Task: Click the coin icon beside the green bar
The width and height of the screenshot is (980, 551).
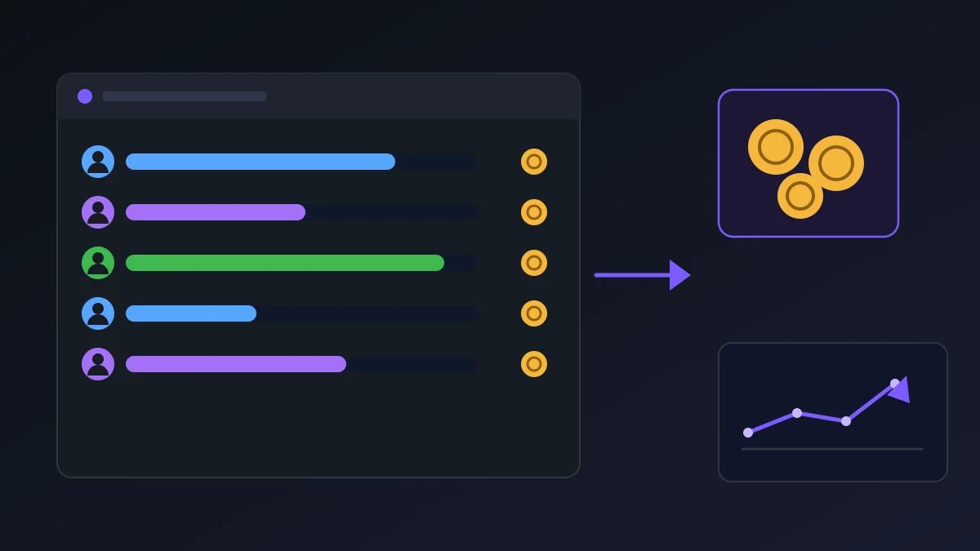Action: pos(534,263)
